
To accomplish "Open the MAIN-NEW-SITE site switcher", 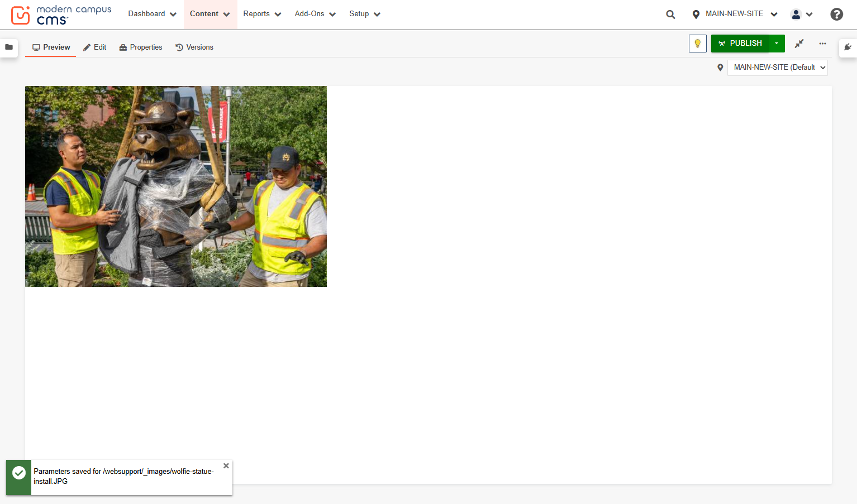I will coord(735,14).
